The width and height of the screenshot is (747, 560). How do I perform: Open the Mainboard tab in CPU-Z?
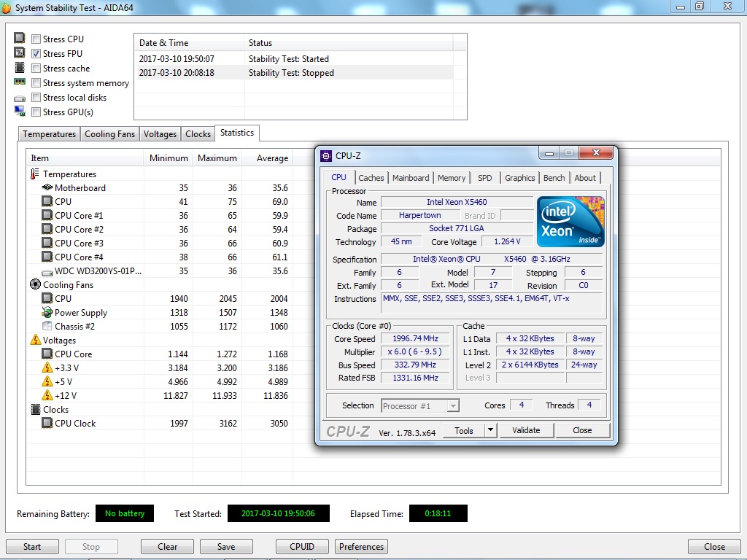[411, 178]
